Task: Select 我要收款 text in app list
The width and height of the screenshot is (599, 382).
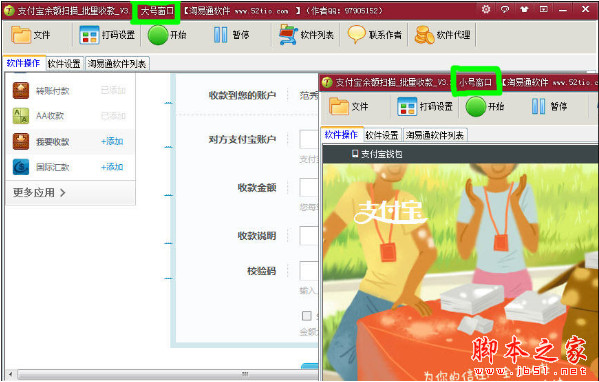Action: pyautogui.click(x=53, y=142)
